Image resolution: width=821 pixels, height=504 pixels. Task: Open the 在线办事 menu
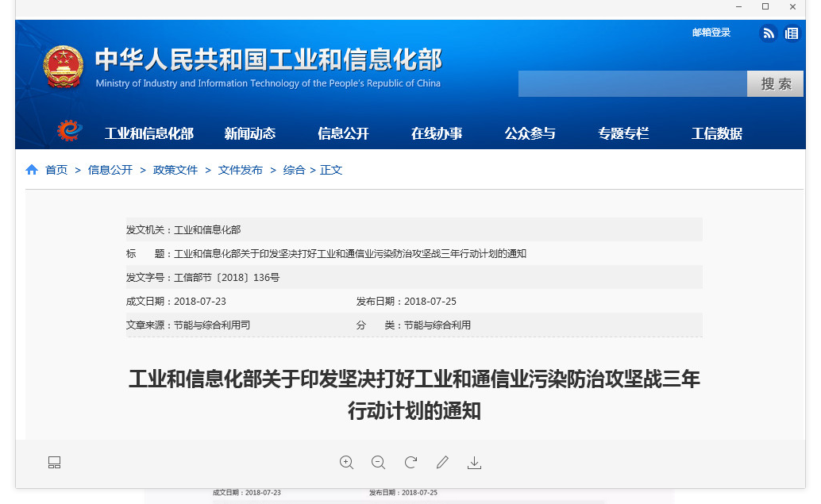(437, 133)
